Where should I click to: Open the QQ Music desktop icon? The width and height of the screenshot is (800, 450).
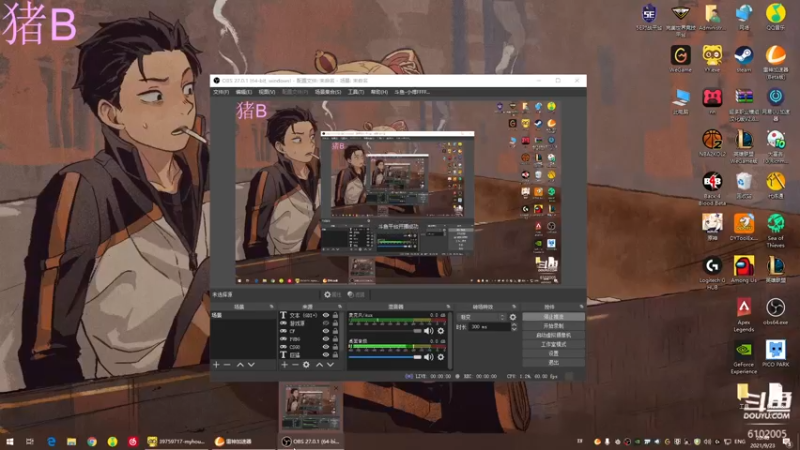[776, 16]
